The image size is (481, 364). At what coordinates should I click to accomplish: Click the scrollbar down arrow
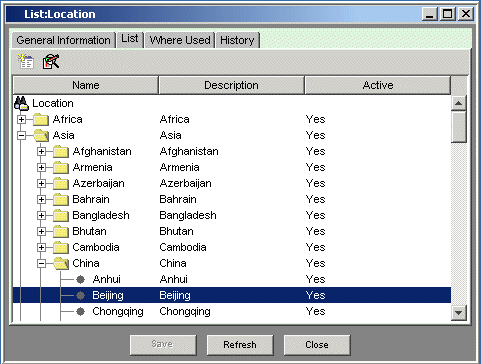pos(458,313)
